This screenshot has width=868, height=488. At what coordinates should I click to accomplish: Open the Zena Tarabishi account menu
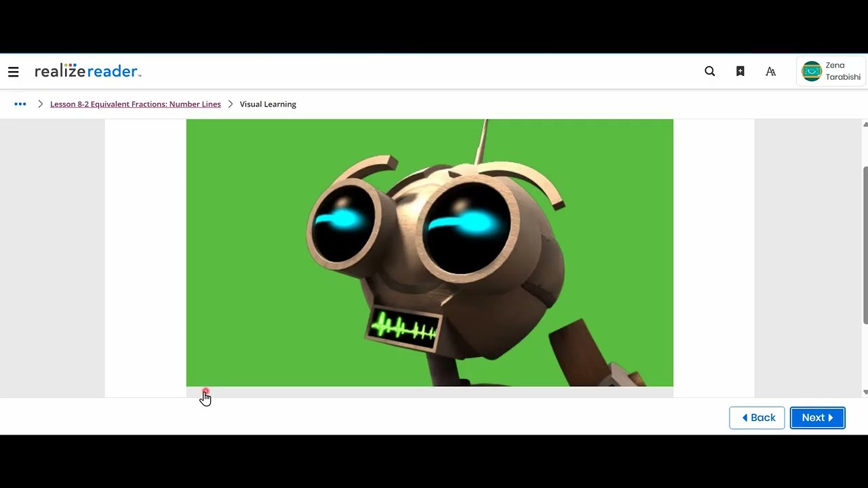pos(831,71)
